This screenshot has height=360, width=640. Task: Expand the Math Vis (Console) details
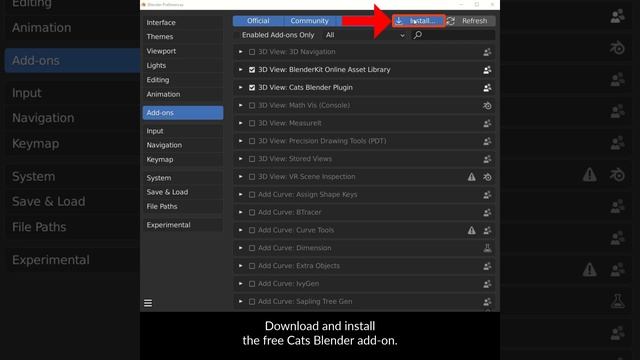[x=240, y=105]
